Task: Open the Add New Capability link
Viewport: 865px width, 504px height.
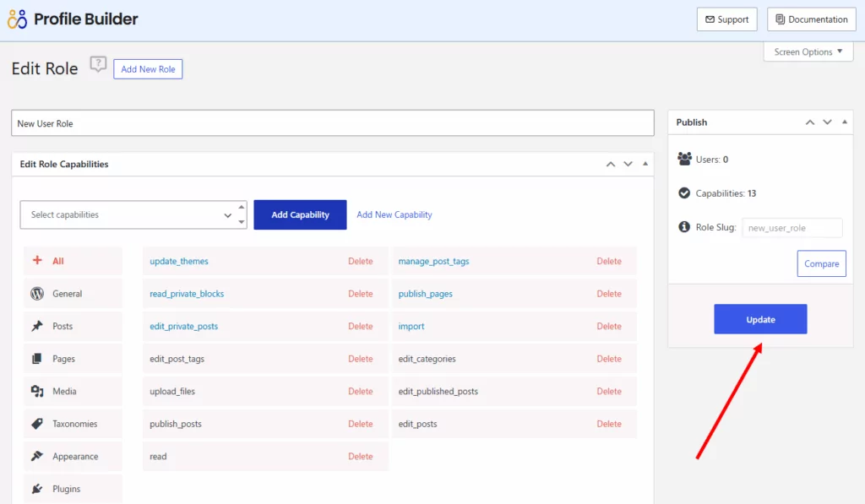Action: click(x=394, y=215)
